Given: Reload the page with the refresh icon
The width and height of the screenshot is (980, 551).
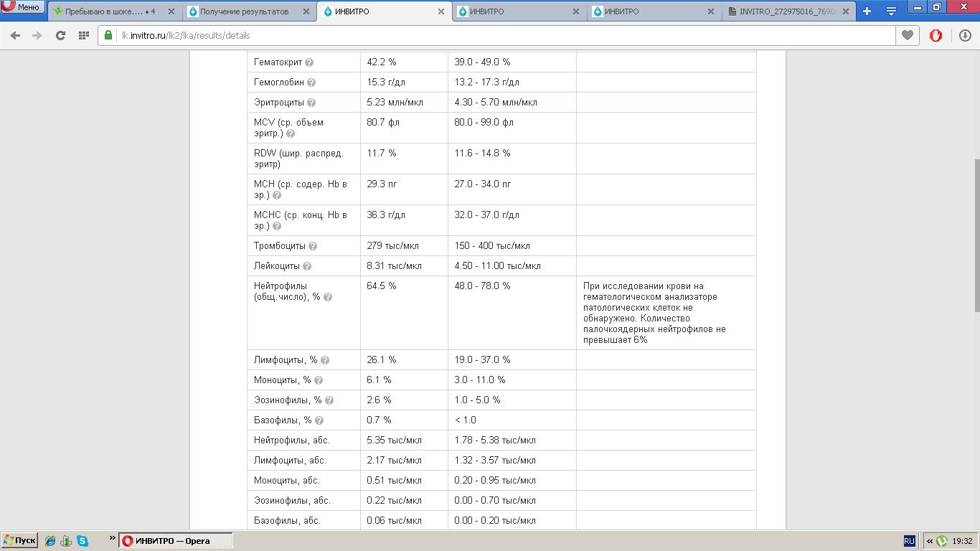Looking at the screenshot, I should point(60,35).
